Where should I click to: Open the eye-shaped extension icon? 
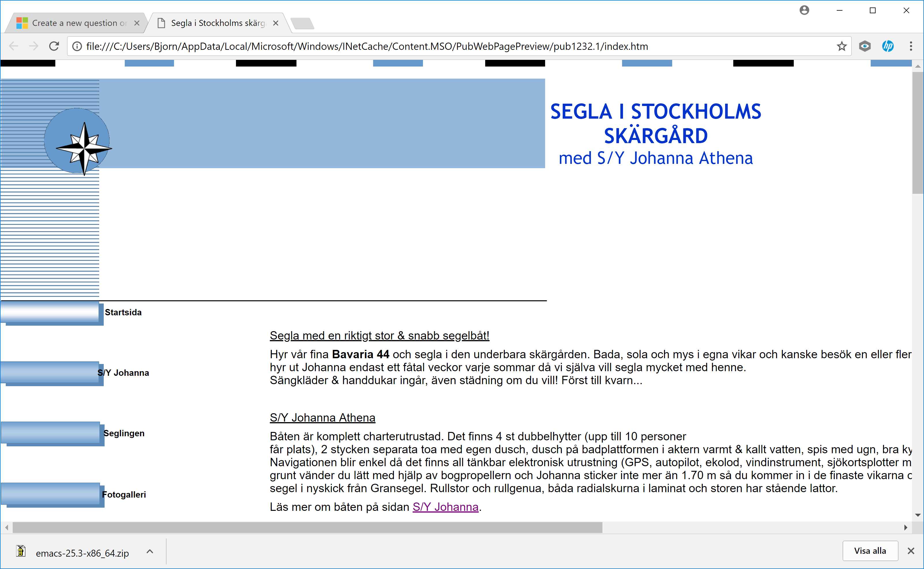pyautogui.click(x=865, y=46)
